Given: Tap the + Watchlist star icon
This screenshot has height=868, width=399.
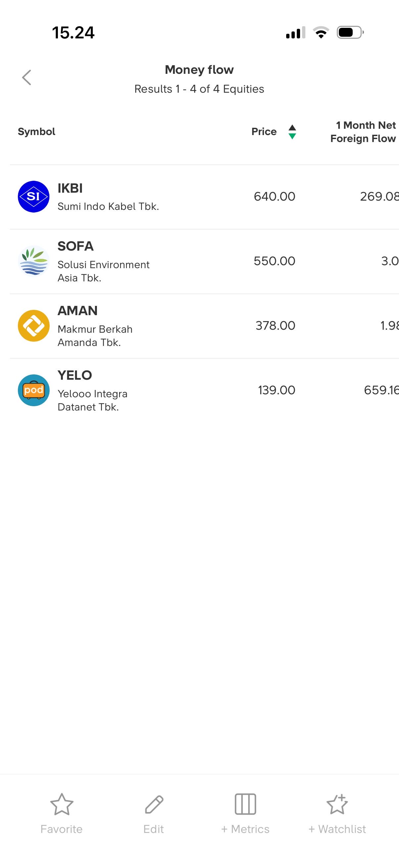Looking at the screenshot, I should tap(337, 804).
